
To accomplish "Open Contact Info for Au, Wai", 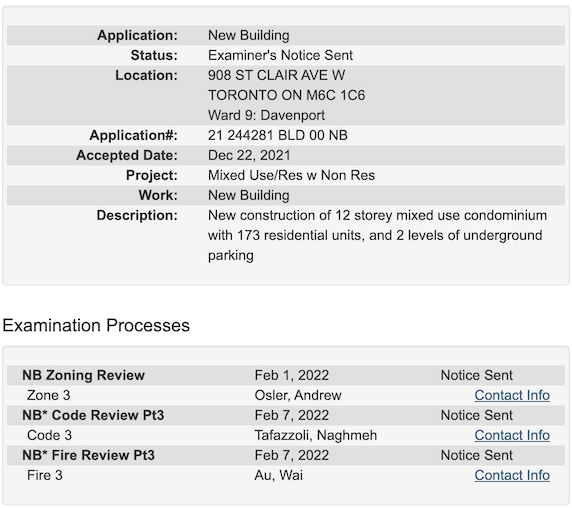I will tap(512, 476).
